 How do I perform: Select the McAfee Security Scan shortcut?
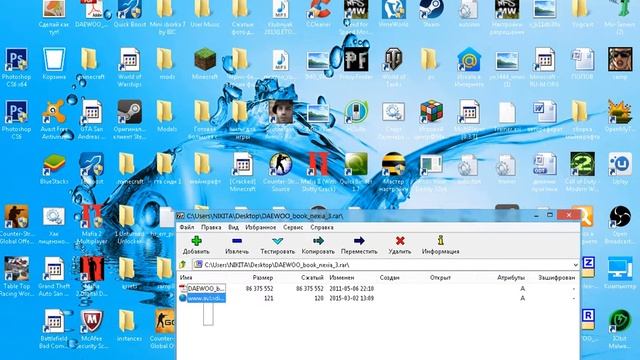pyautogui.click(x=92, y=329)
